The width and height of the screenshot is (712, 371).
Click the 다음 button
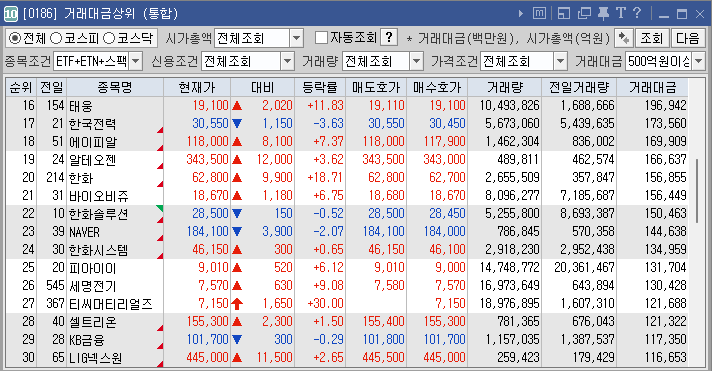coord(687,38)
